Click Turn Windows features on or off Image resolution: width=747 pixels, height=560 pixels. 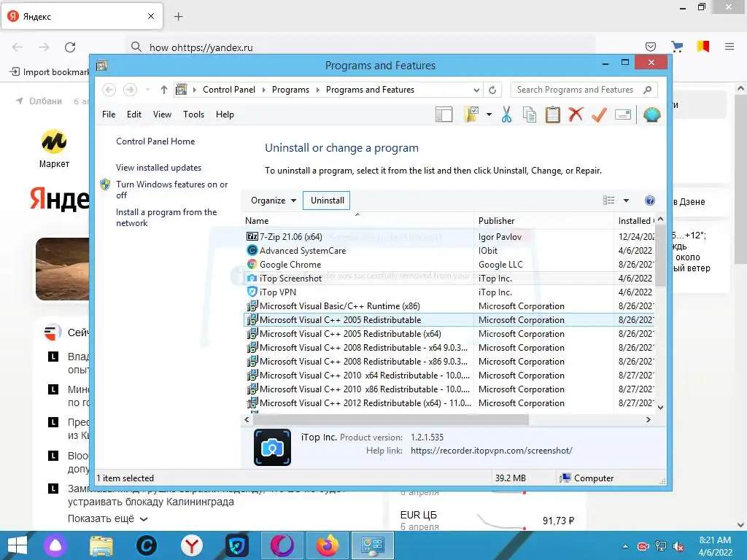171,190
